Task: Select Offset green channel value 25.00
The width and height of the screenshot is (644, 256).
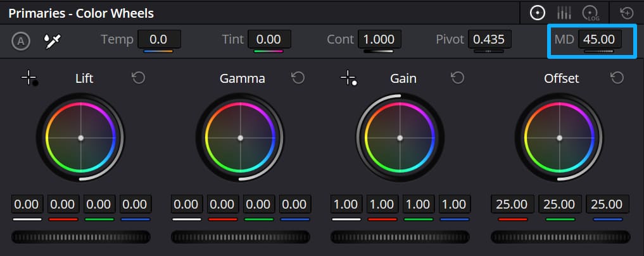Action: pos(560,204)
